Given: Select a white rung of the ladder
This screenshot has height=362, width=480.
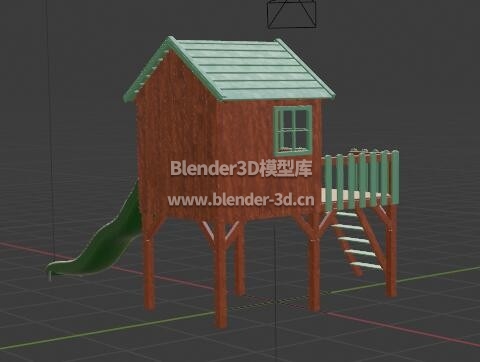Looking at the screenshot, I should (354, 240).
